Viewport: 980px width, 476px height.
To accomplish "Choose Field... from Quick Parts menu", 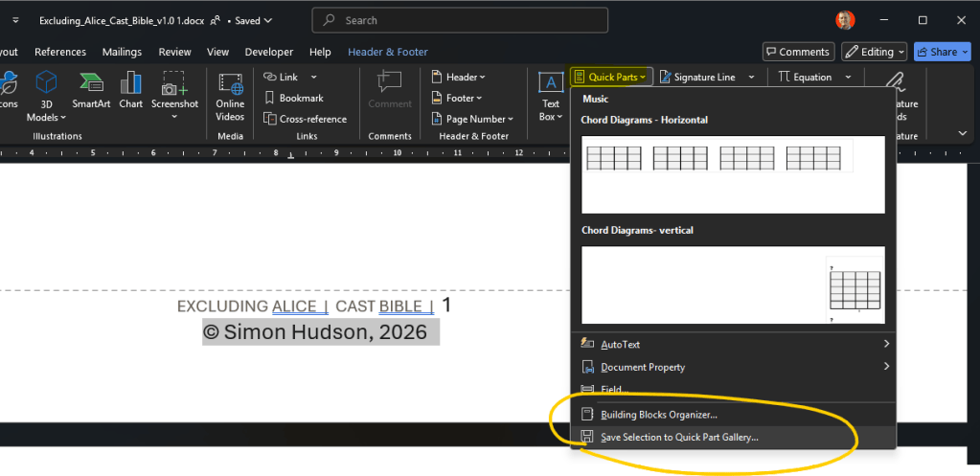I will (x=734, y=389).
